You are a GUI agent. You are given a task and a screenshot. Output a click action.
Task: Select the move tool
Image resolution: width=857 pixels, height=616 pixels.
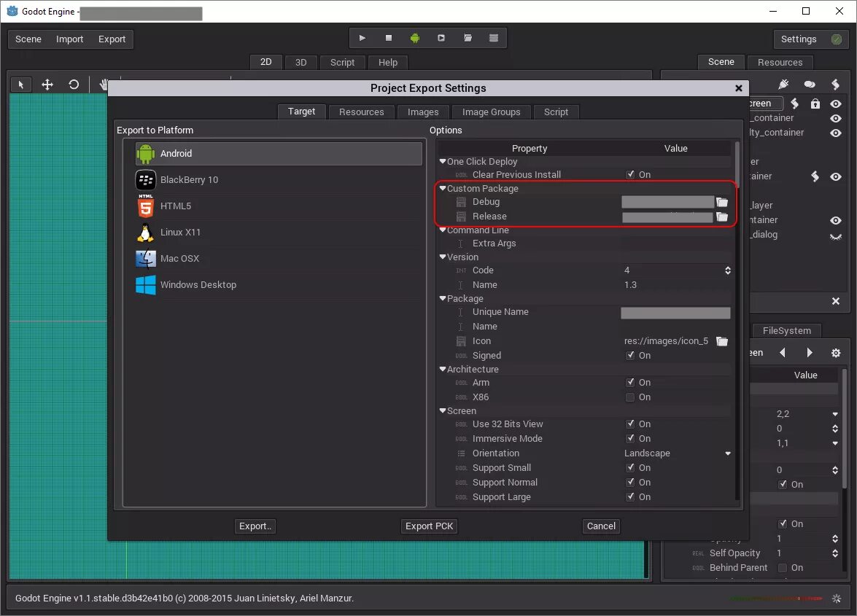click(x=47, y=85)
